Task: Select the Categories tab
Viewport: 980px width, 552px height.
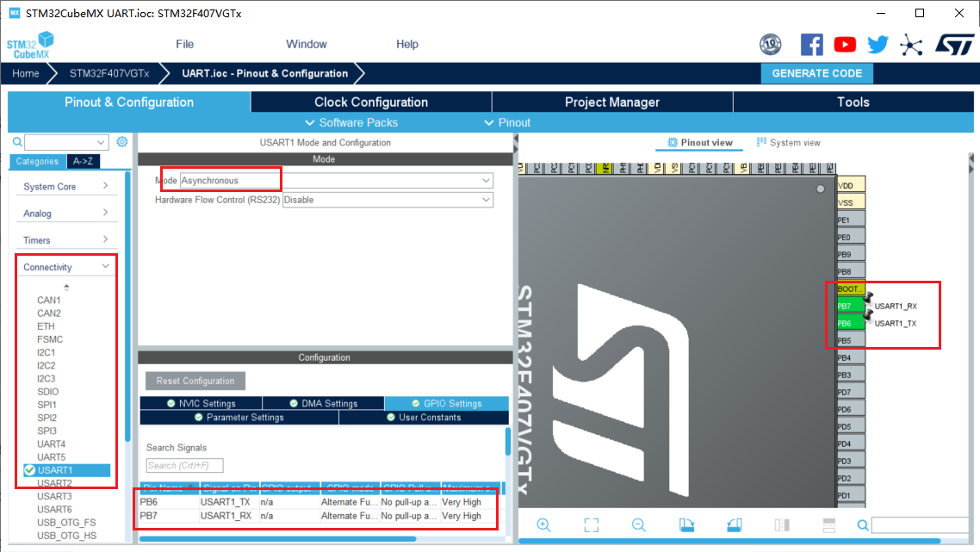Action: point(37,161)
